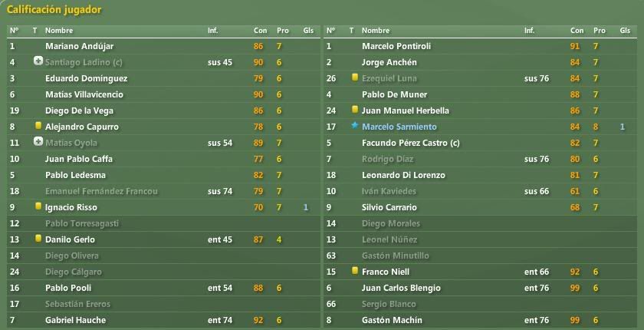Click the injury icon beside Matías Oyola
The height and width of the screenshot is (330, 644).
[38, 142]
